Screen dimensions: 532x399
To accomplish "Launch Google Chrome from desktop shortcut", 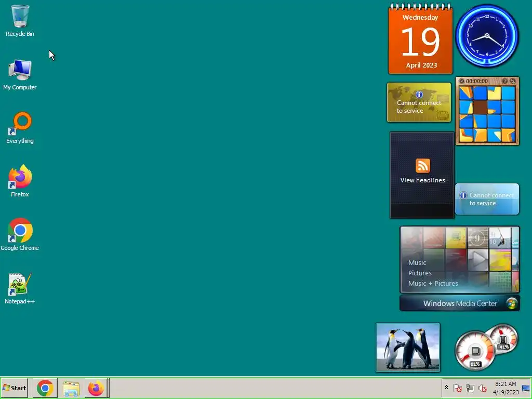I will (x=20, y=234).
